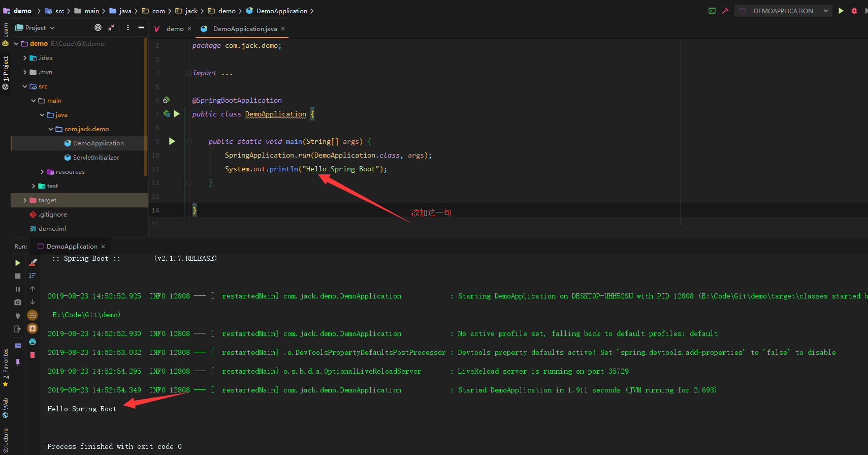Build project with the hammer icon
868x455 pixels.
click(x=725, y=11)
